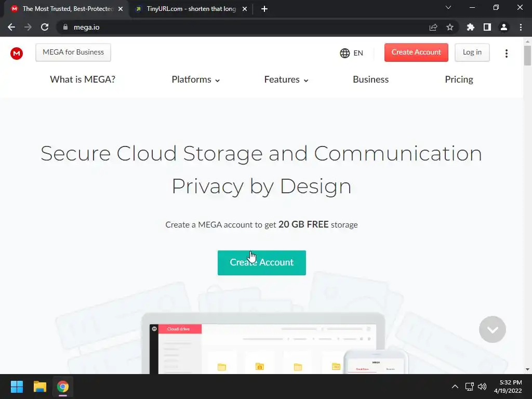The image size is (532, 399).
Task: Open tab search chevron in title bar
Action: [448, 7]
